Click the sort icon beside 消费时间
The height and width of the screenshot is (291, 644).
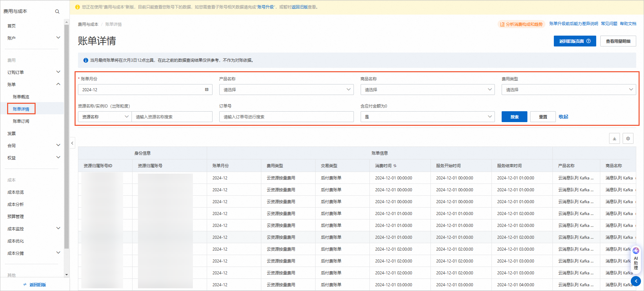[x=395, y=166]
